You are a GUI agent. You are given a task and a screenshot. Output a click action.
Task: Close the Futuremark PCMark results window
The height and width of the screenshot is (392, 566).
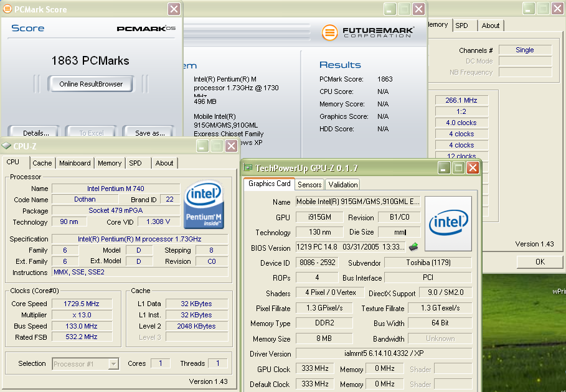[418, 9]
